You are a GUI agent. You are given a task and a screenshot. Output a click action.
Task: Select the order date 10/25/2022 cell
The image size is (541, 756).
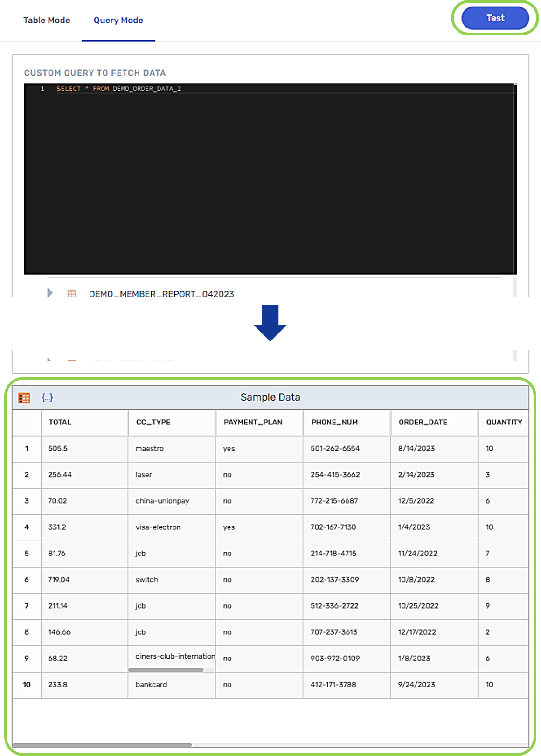click(434, 606)
